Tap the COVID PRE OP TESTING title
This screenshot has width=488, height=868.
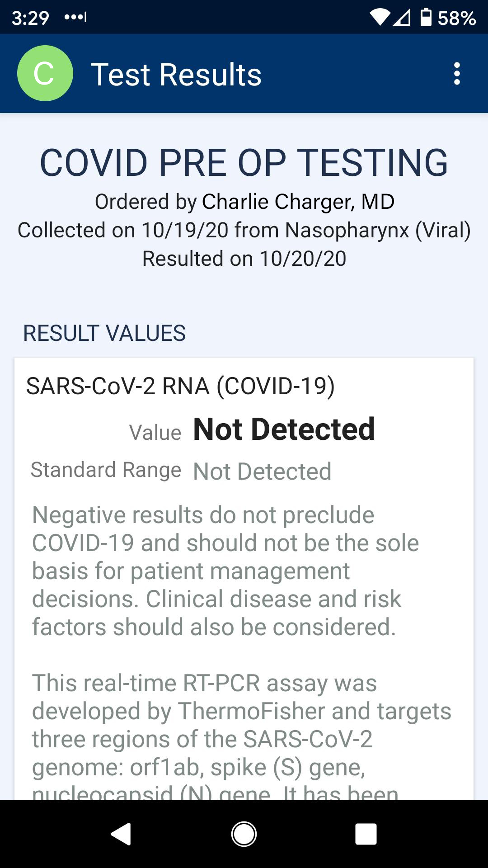click(x=244, y=163)
